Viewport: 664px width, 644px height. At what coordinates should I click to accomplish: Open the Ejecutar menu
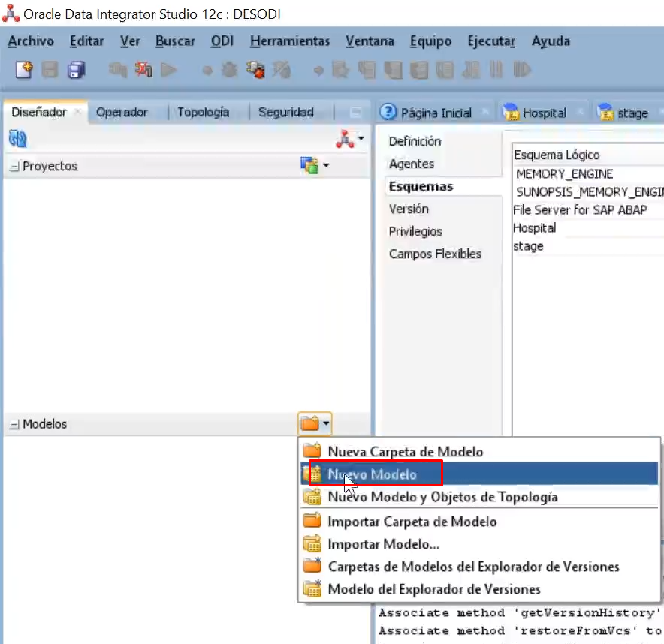[491, 41]
